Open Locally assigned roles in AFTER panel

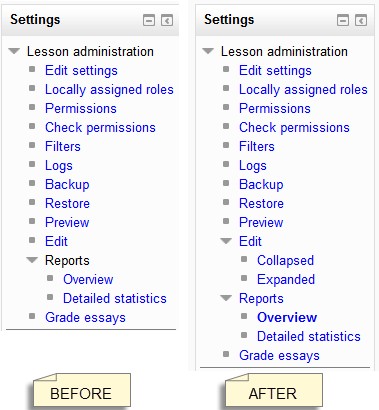tap(303, 90)
